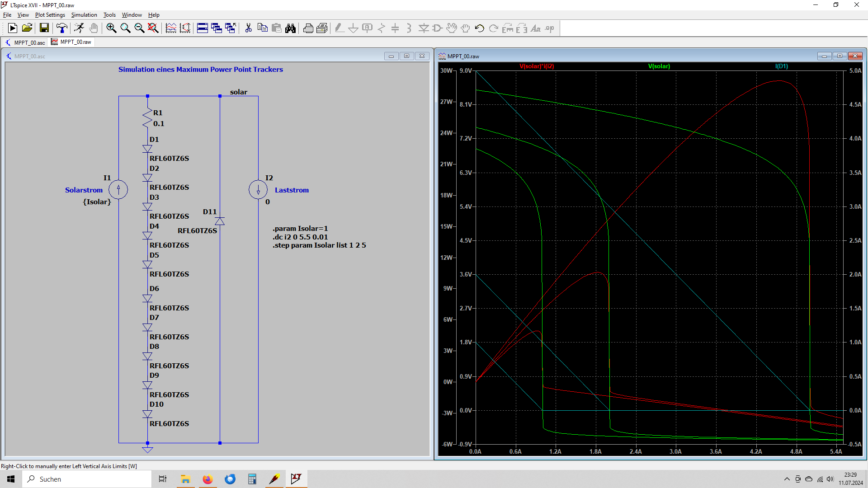This screenshot has height=488, width=868.
Task: Select the V(solar)*I(I2) trace label
Action: (537, 66)
